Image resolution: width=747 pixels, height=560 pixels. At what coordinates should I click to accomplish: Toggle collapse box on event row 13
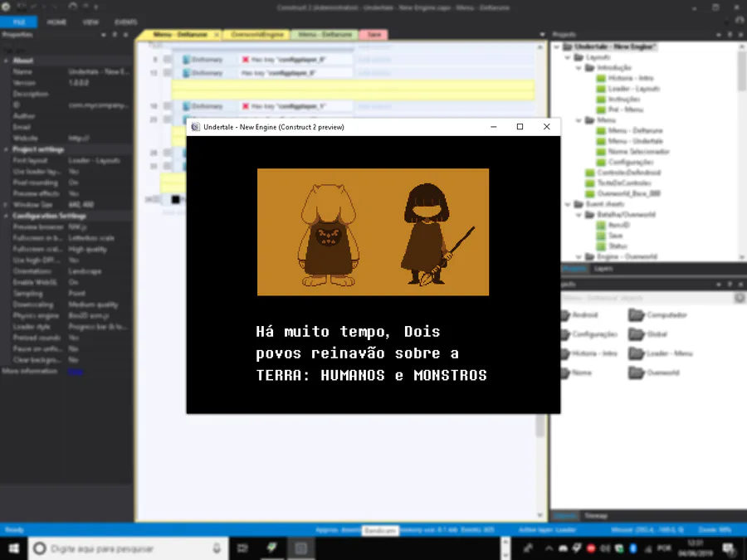point(167,73)
